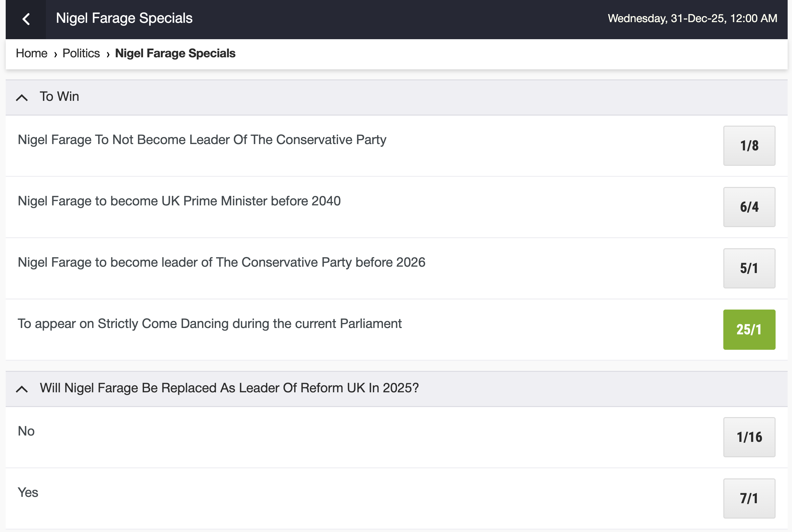
Task: Click the No outcome label
Action: (26, 431)
